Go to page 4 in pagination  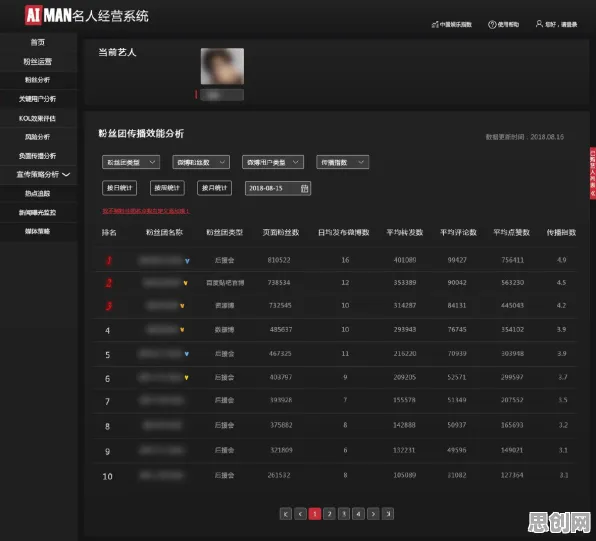coord(358,514)
